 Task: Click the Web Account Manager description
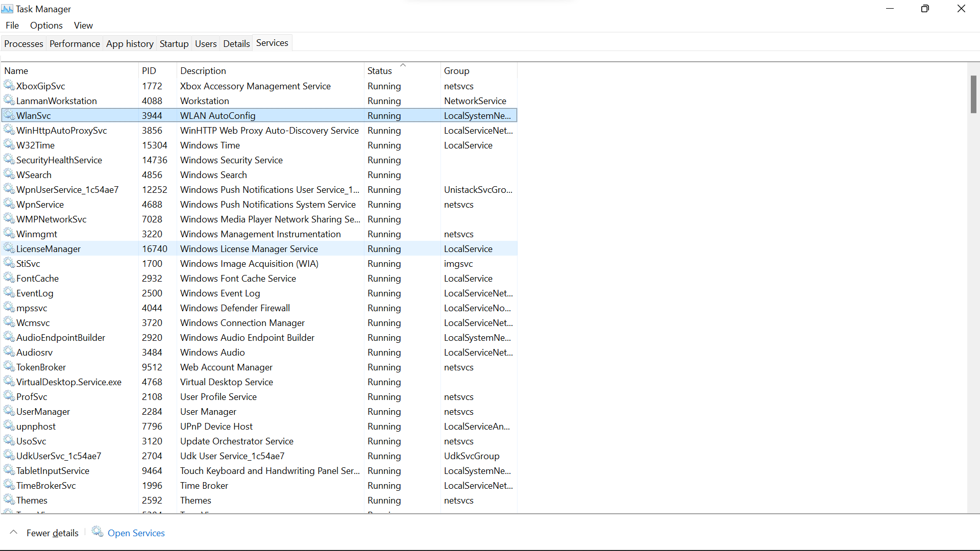point(226,367)
